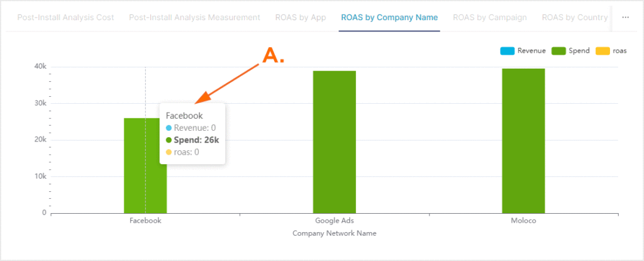Click the 0 y-axis label
The width and height of the screenshot is (644, 261).
pyautogui.click(x=44, y=213)
